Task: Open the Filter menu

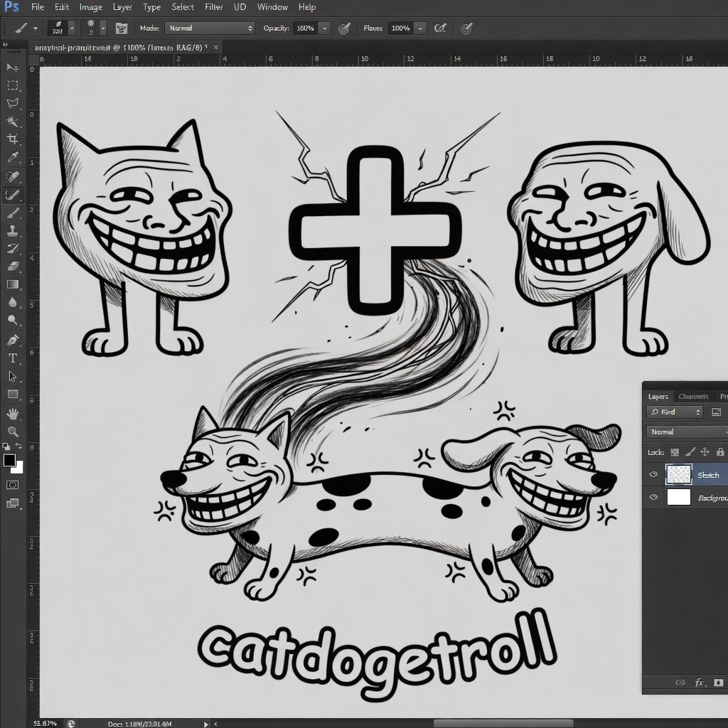Action: point(214,7)
